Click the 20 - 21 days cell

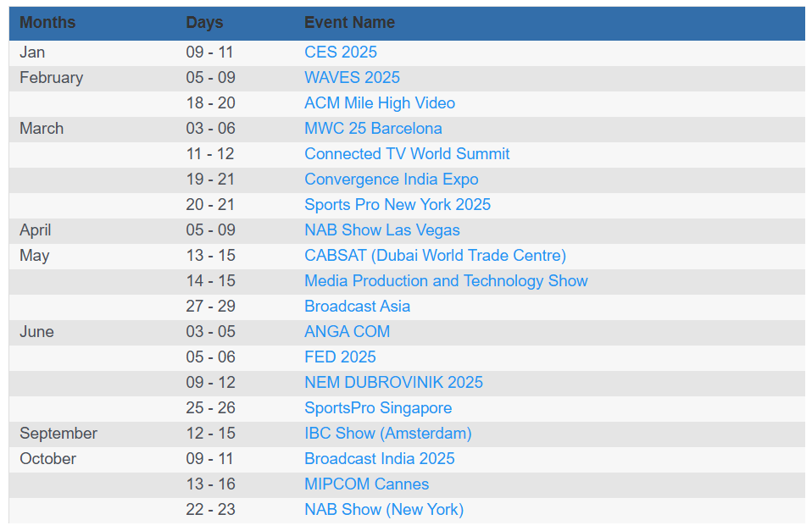tap(211, 204)
